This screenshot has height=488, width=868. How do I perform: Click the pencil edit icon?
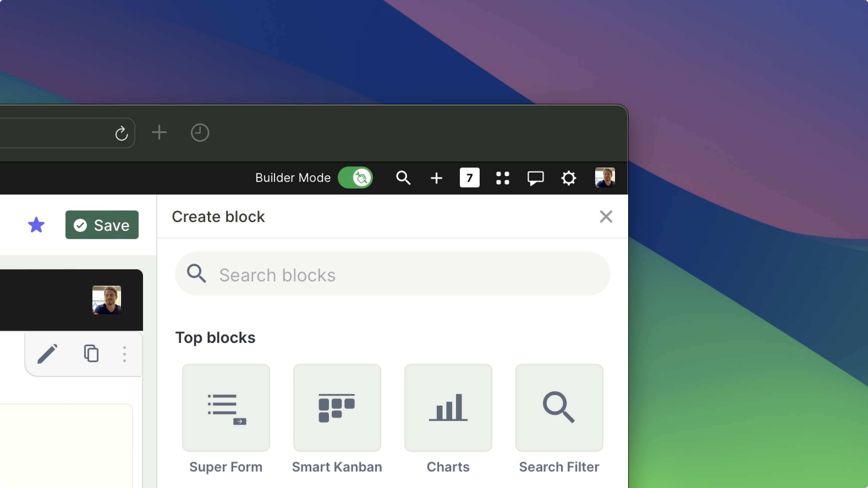(47, 354)
